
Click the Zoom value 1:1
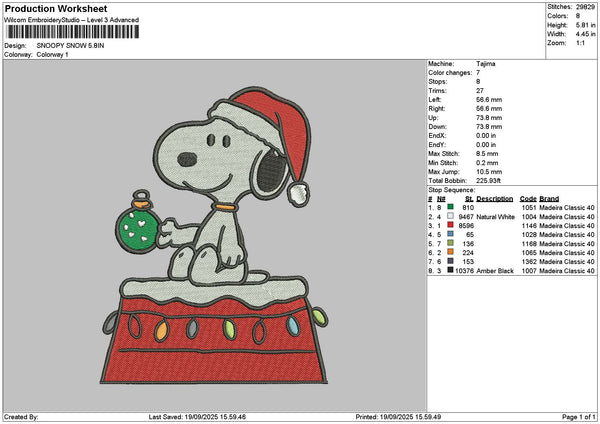[x=580, y=43]
